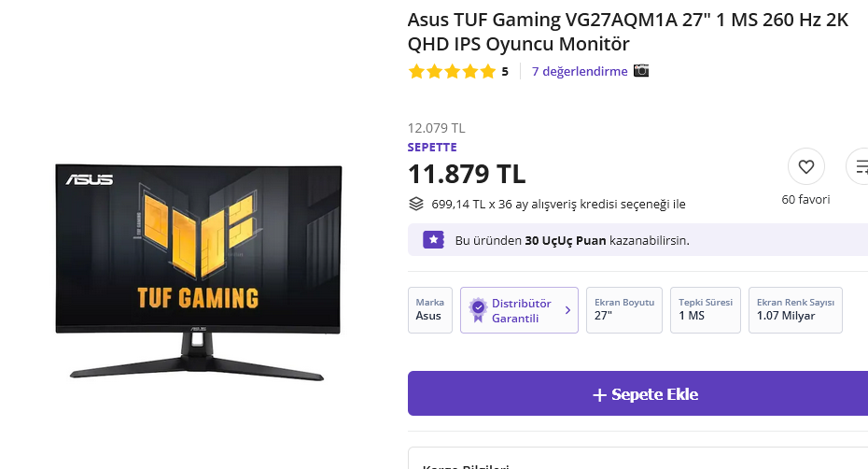Open the compare list icon beside favorites
Image resolution: width=868 pixels, height=469 pixels.
[x=860, y=166]
